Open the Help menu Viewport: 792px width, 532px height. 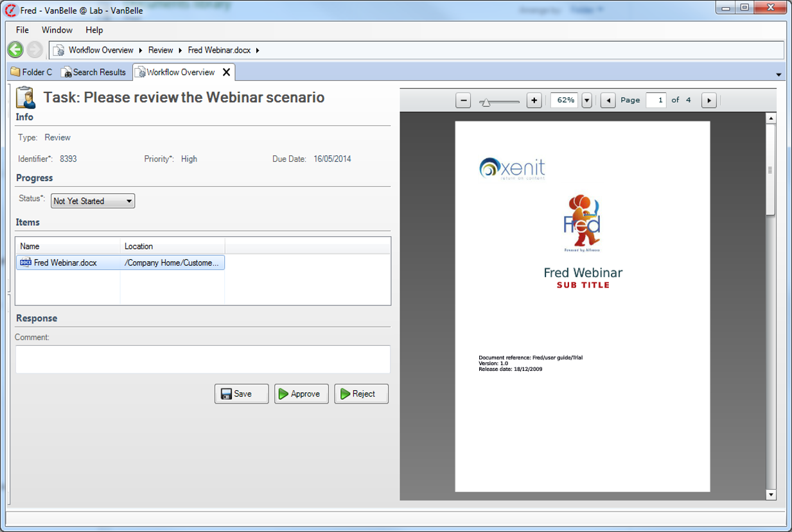[94, 30]
